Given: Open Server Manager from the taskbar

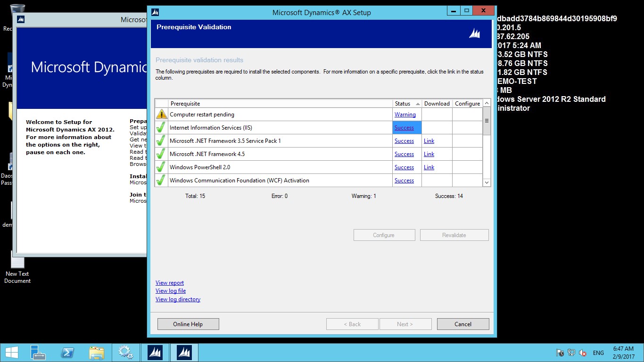Looking at the screenshot, I should pyautogui.click(x=38, y=353).
